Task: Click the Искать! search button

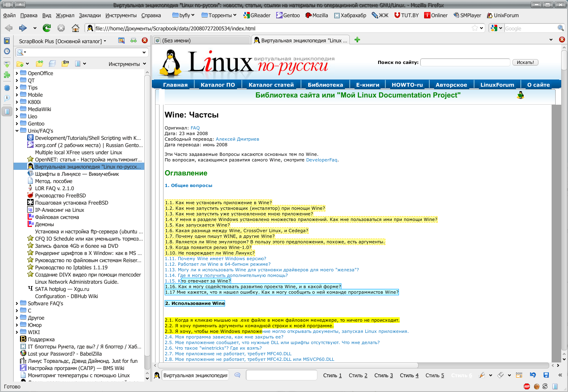Action: coord(525,62)
